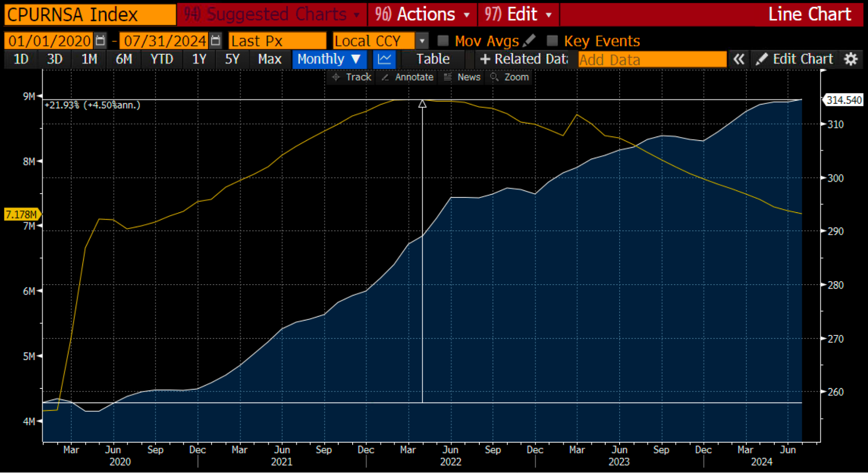This screenshot has width=868, height=473.
Task: Enable the Mov Avgs checkbox
Action: coord(443,41)
